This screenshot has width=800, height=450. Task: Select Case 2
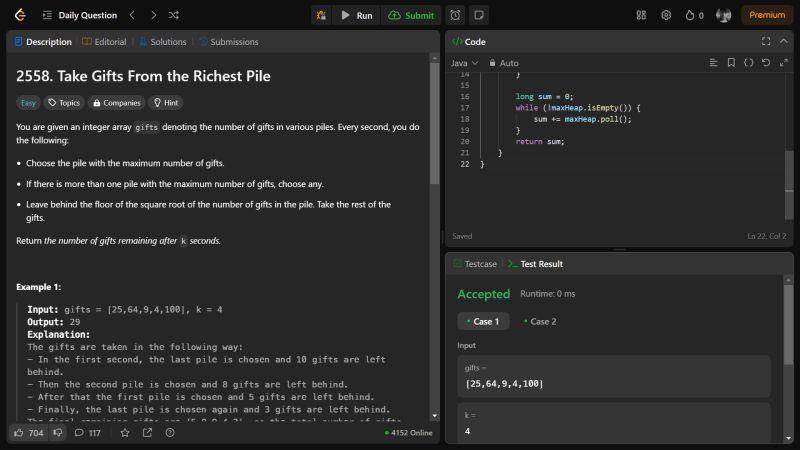[x=540, y=321]
